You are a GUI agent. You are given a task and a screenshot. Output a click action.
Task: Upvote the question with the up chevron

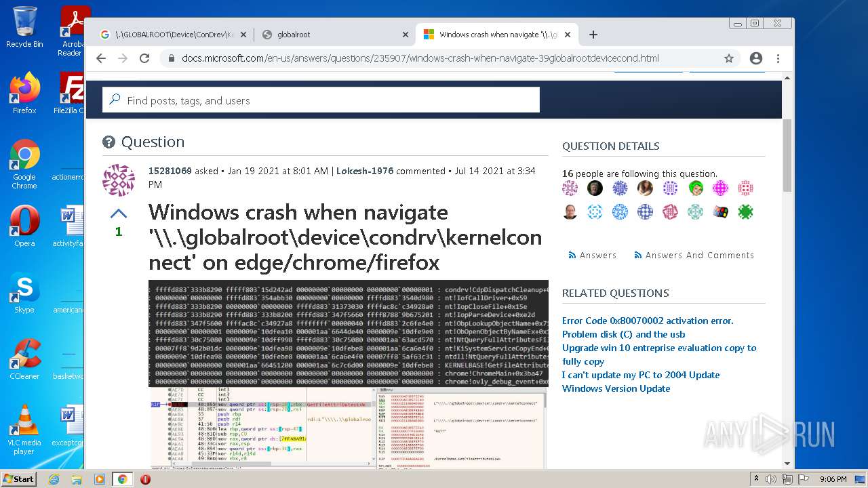click(x=118, y=214)
